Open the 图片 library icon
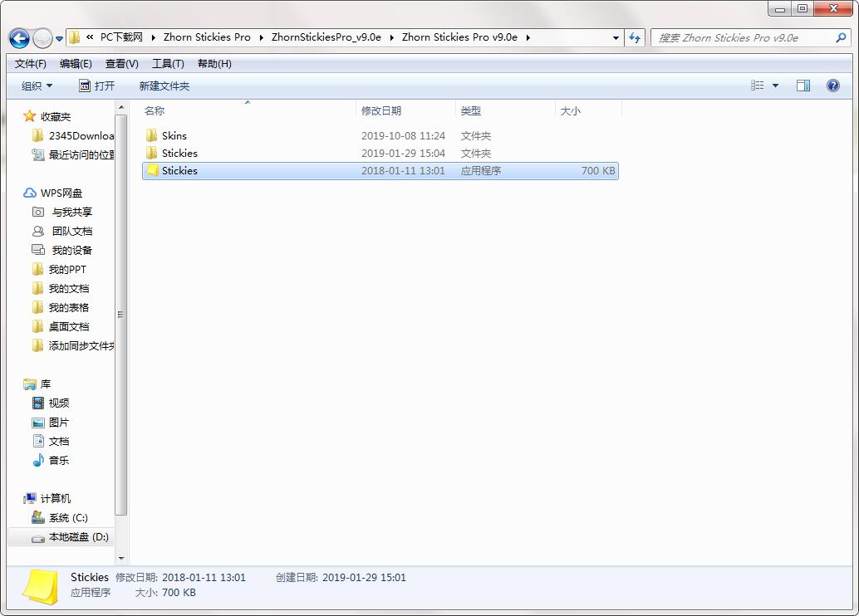The width and height of the screenshot is (859, 616). tap(38, 423)
